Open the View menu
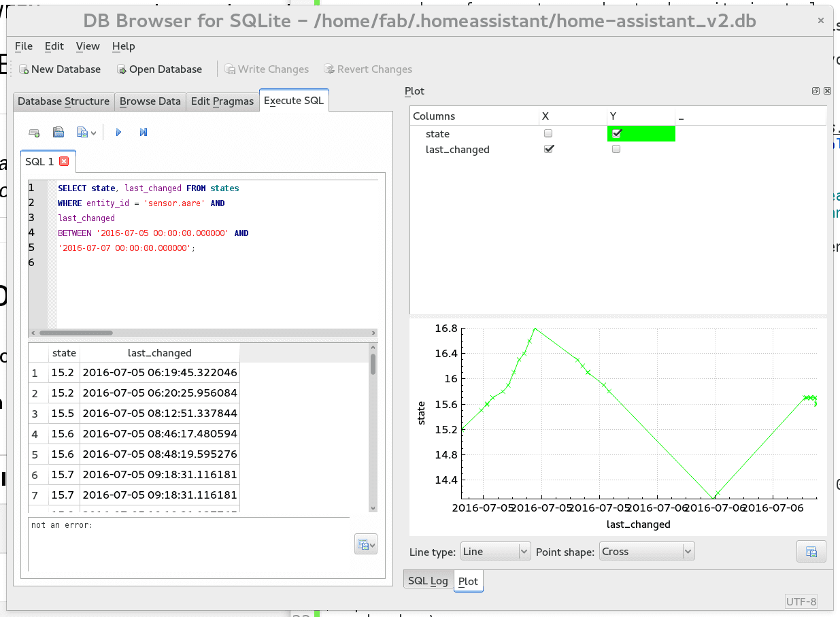840x617 pixels. [88, 46]
